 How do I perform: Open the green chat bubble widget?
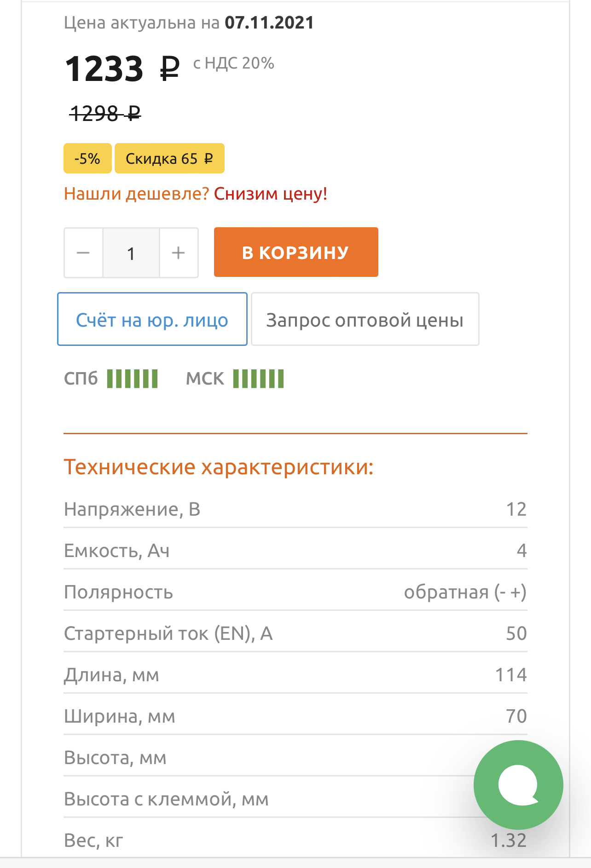pyautogui.click(x=518, y=785)
